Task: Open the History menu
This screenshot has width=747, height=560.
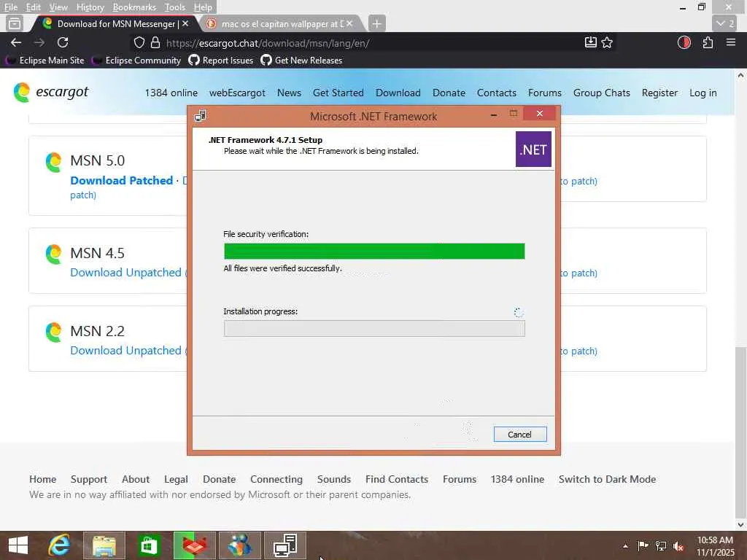Action: coord(90,7)
